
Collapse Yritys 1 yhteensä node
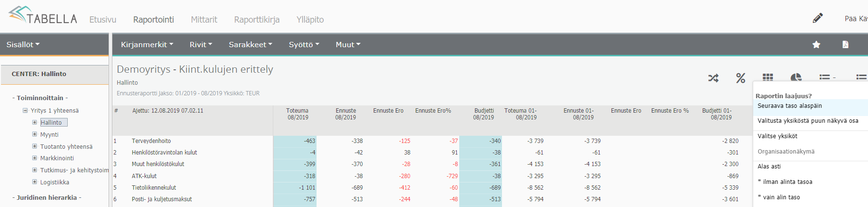(25, 110)
